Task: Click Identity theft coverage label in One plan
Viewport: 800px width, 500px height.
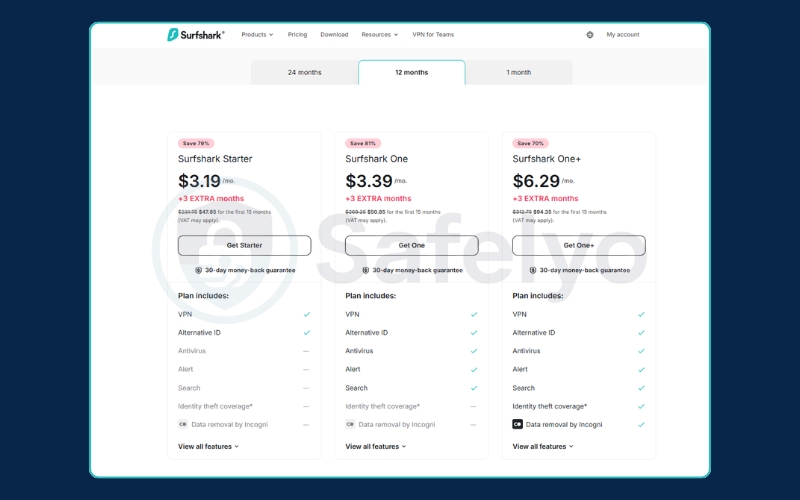Action: pyautogui.click(x=383, y=407)
